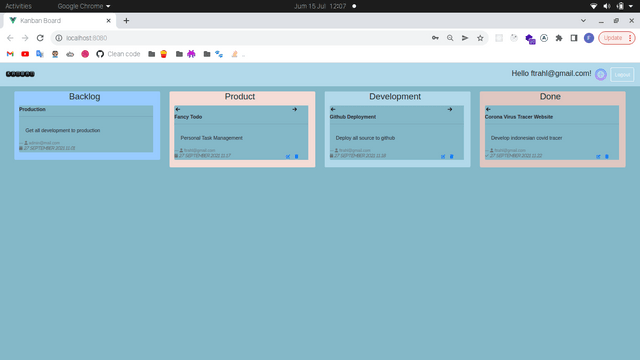Open the system status menu arrow
The height and width of the screenshot is (360, 640).
[x=631, y=6]
